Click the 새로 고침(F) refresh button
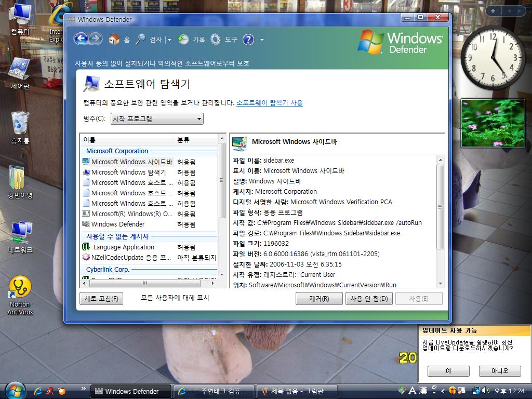The width and height of the screenshot is (532, 399). pos(101,299)
